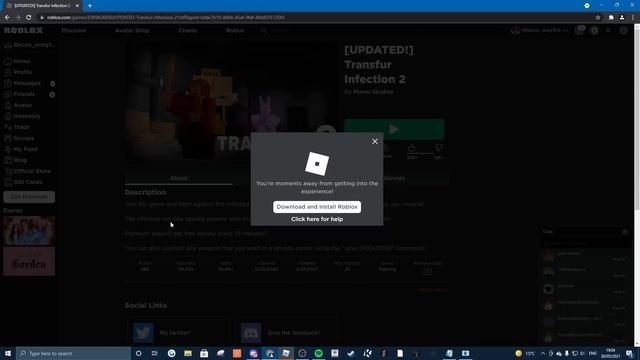Screen dimensions: 640x360
Task: Click the green Play button
Action: coord(394,129)
